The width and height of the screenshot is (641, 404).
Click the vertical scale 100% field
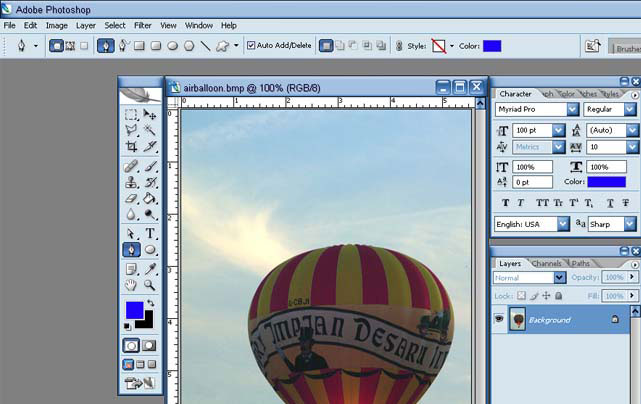[x=532, y=167]
